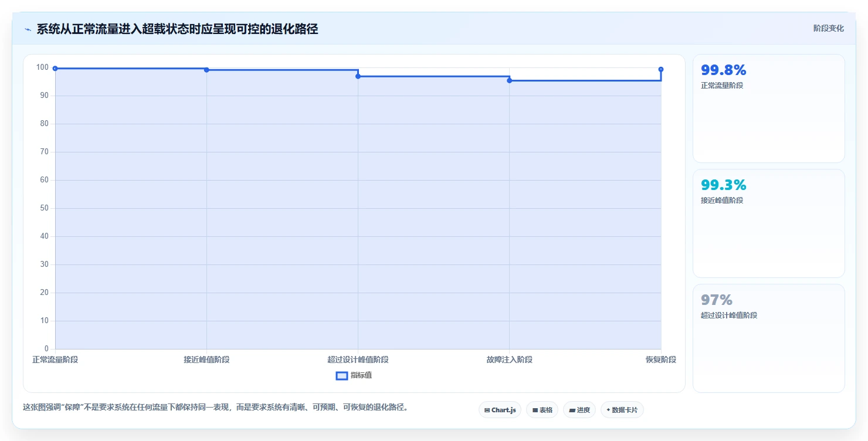The image size is (868, 441).
Task: Click the data point at 恢复阶段
Action: [x=661, y=69]
